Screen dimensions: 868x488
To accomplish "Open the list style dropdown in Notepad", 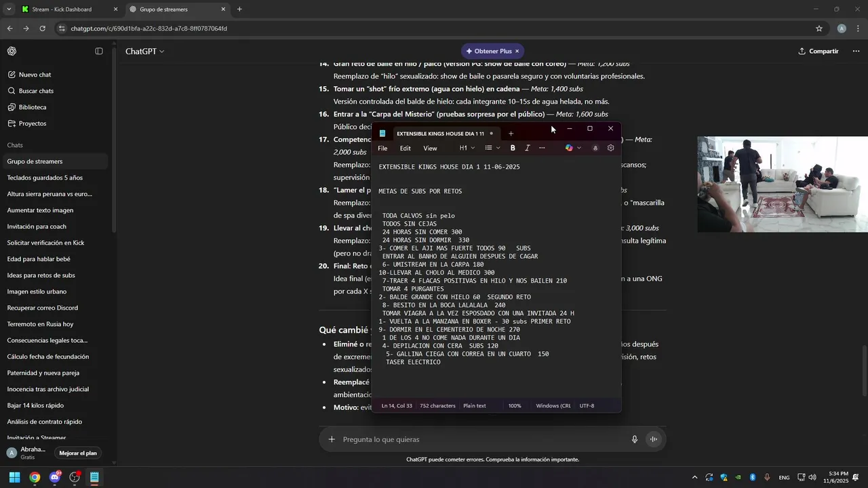I will pyautogui.click(x=493, y=148).
